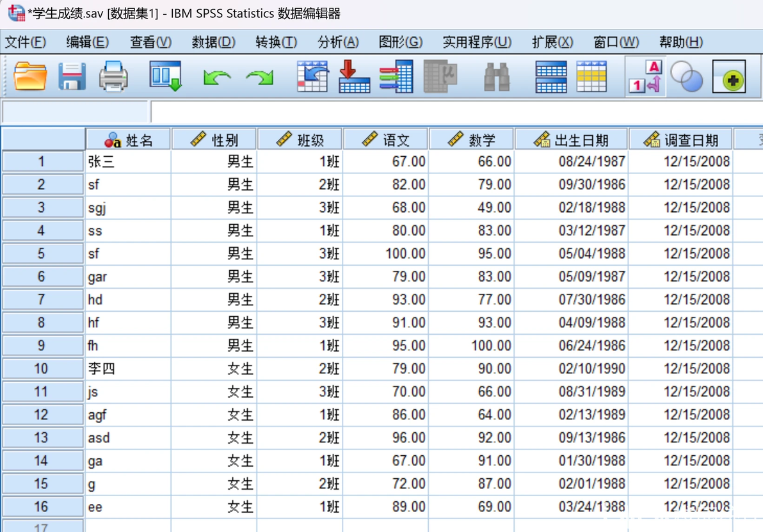Click the Print toolbar icon
The height and width of the screenshot is (532, 763).
[x=113, y=76]
